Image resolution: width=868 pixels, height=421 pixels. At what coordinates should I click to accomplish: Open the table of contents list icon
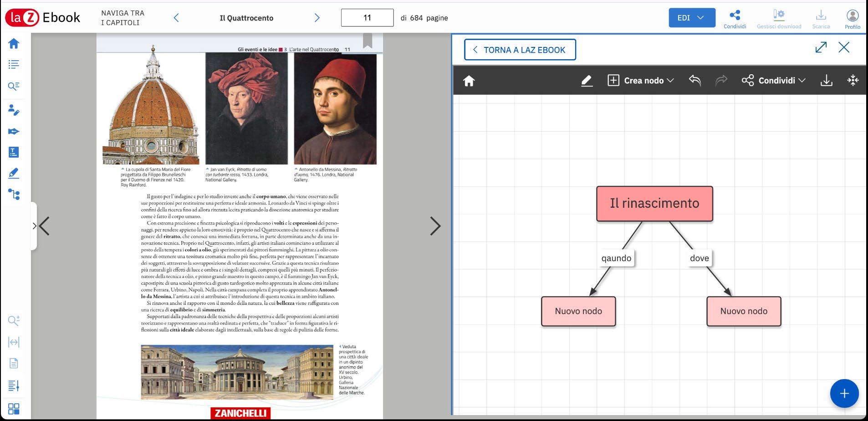click(x=14, y=65)
